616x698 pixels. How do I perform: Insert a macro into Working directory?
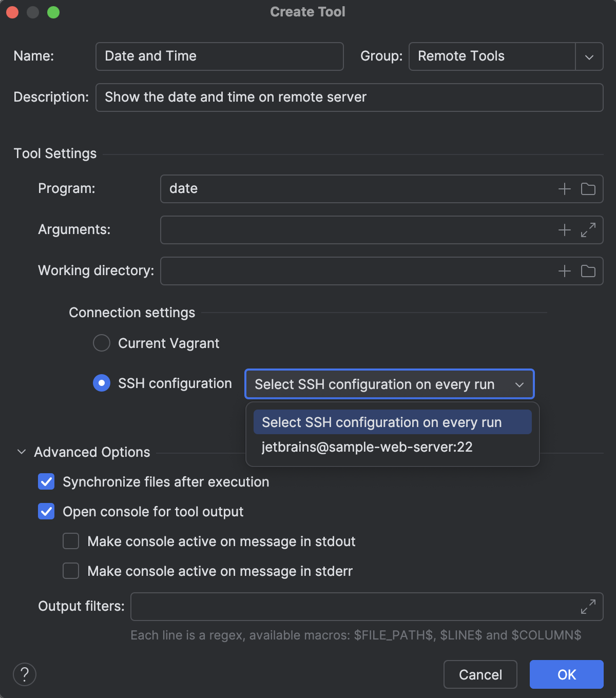pos(564,271)
